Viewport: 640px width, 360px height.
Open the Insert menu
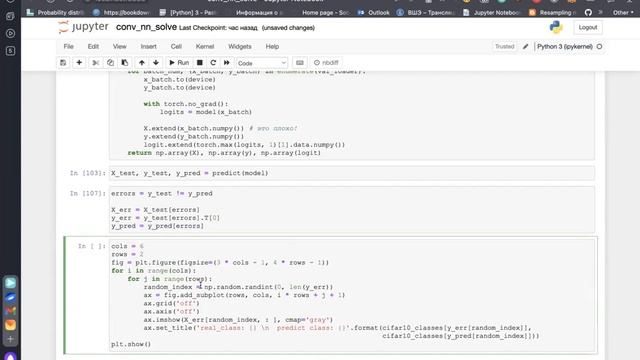coord(149,47)
